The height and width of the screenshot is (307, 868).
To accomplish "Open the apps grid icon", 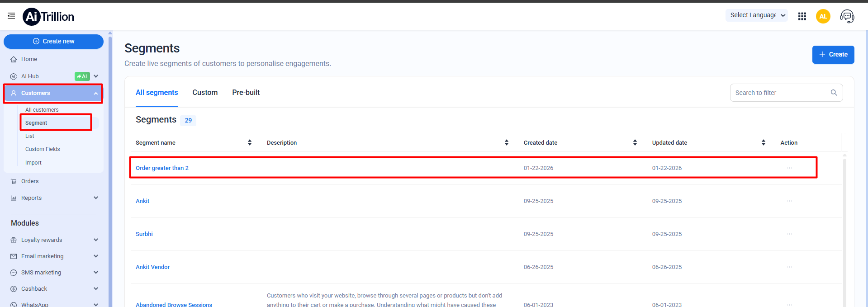I will click(x=802, y=16).
